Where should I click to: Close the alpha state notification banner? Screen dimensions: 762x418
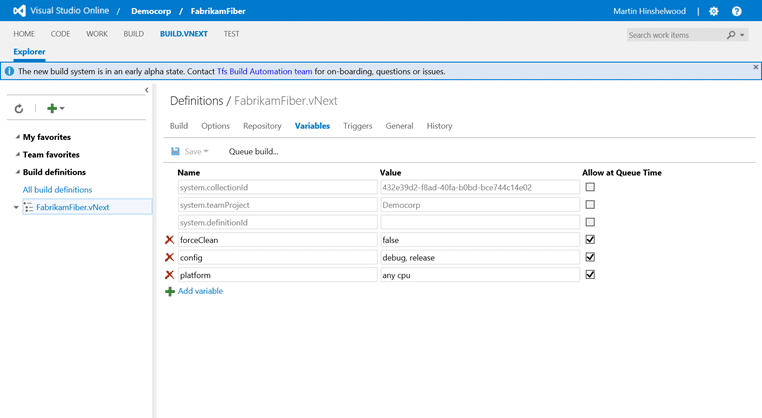click(755, 67)
